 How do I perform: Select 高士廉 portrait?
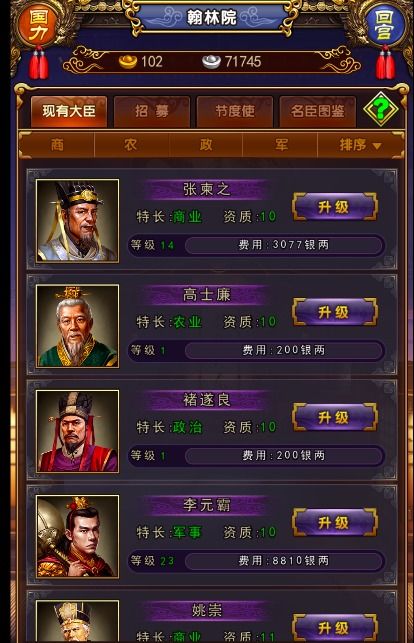(77, 326)
